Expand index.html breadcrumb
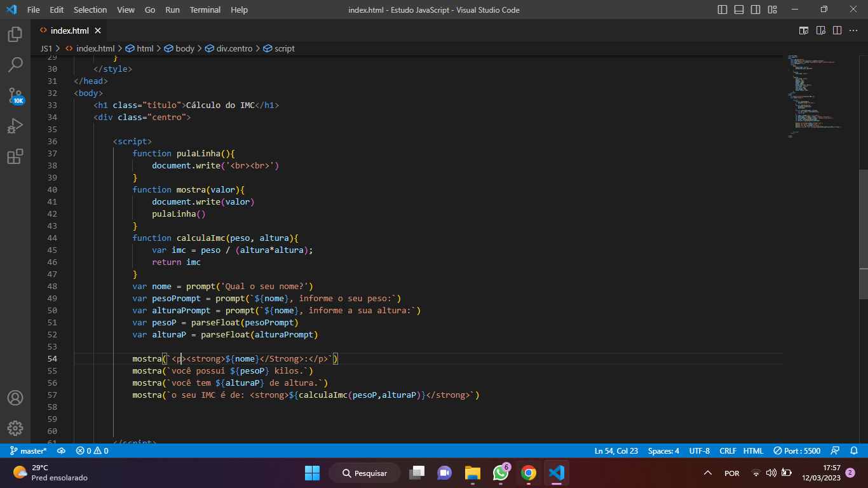Screen dimensions: 868x488 90,48
